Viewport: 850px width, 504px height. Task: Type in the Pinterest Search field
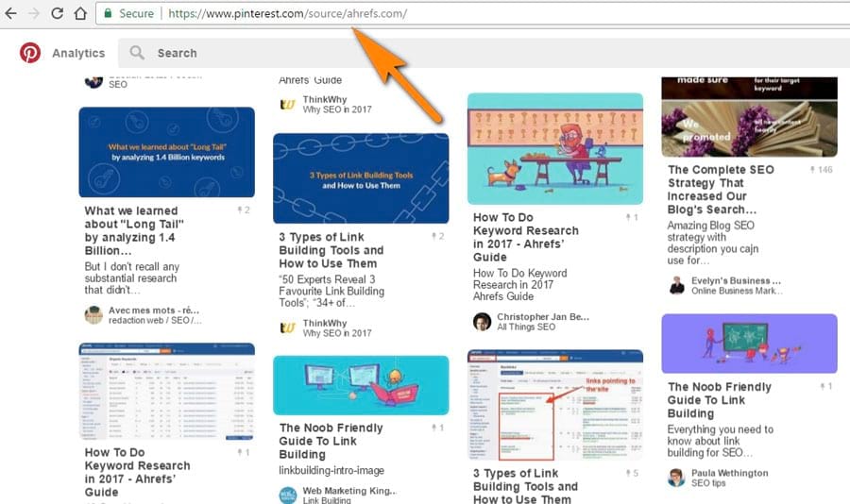(378, 53)
